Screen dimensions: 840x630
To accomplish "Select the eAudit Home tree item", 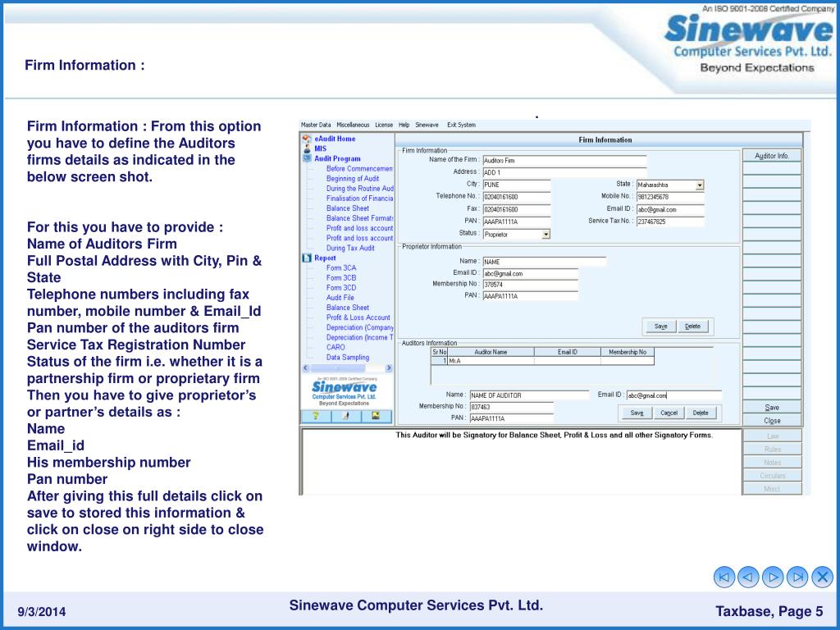I will (335, 139).
